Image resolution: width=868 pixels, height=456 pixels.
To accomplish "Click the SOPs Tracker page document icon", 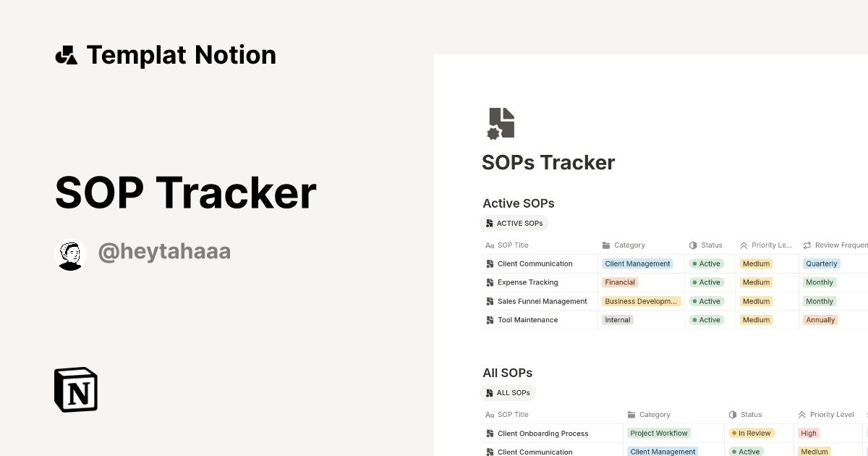I will pos(502,123).
